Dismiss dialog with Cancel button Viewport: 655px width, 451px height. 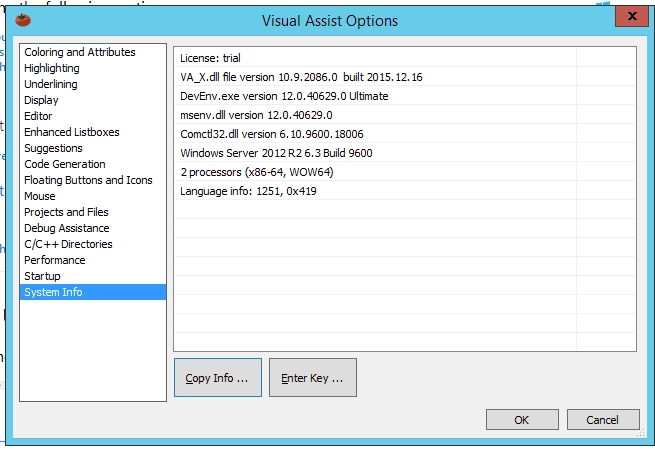pyautogui.click(x=603, y=420)
